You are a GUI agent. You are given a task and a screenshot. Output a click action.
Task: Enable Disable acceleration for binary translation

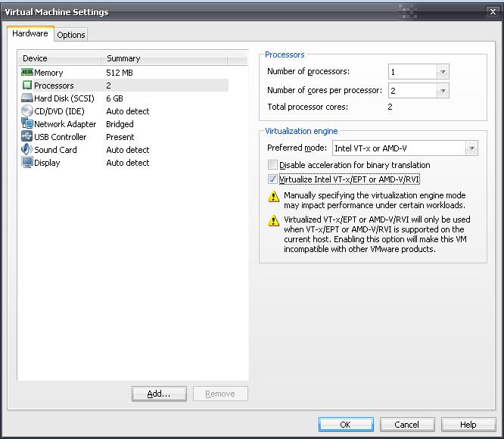point(272,165)
